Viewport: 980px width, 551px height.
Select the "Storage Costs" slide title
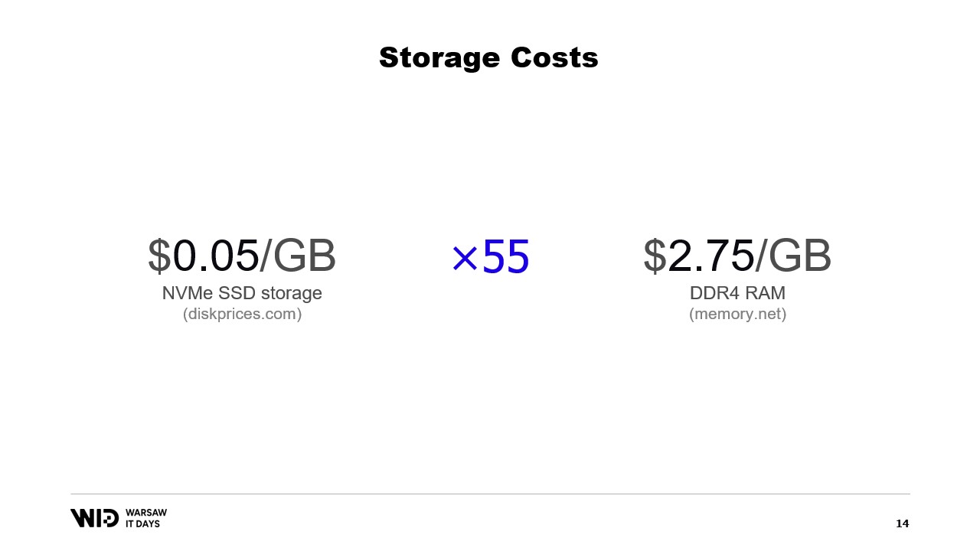pyautogui.click(x=488, y=57)
